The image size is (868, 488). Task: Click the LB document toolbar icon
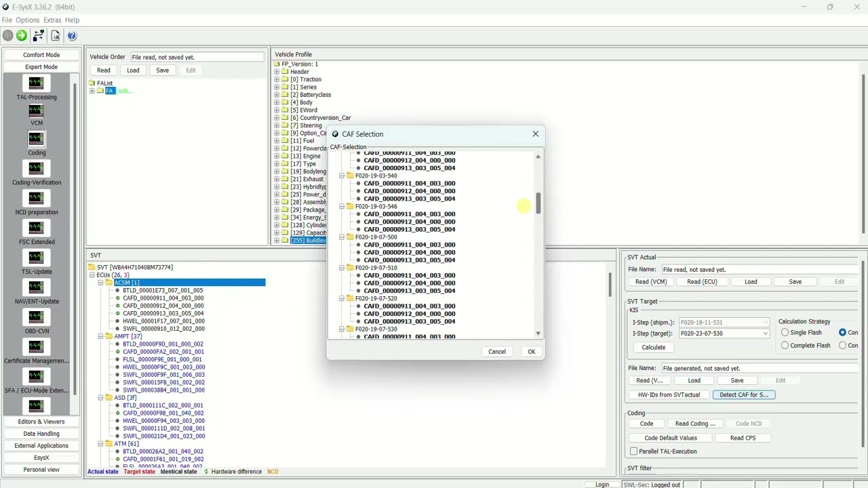tap(56, 36)
